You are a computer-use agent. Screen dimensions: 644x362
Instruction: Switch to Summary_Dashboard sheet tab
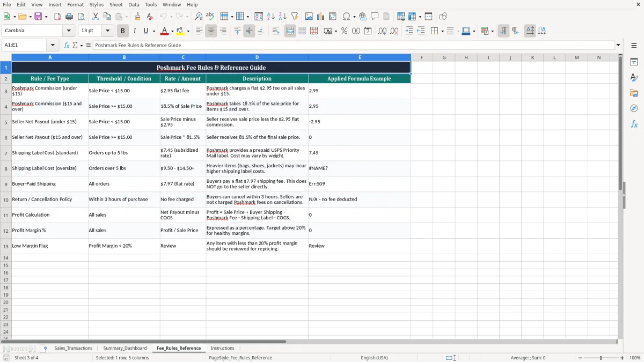[125, 348]
